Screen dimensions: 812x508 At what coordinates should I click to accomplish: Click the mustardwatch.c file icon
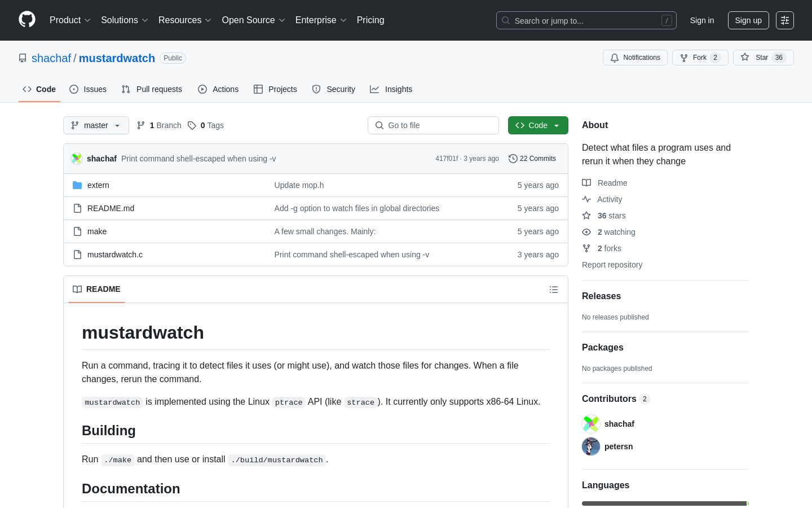tap(77, 255)
